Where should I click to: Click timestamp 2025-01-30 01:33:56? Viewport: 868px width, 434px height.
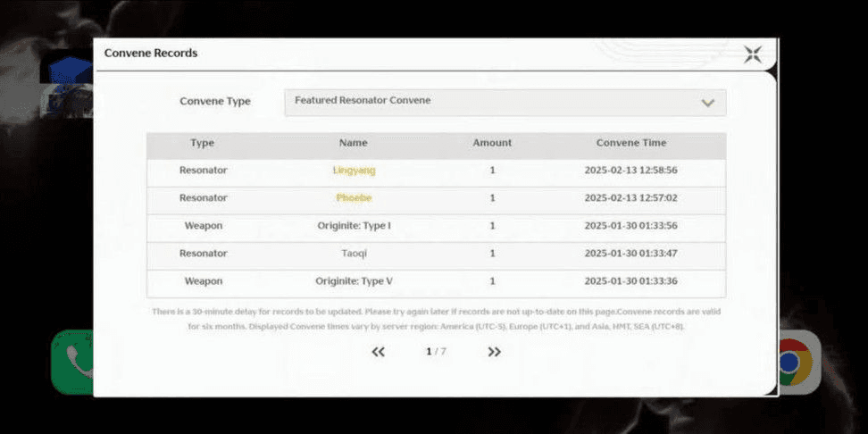631,226
